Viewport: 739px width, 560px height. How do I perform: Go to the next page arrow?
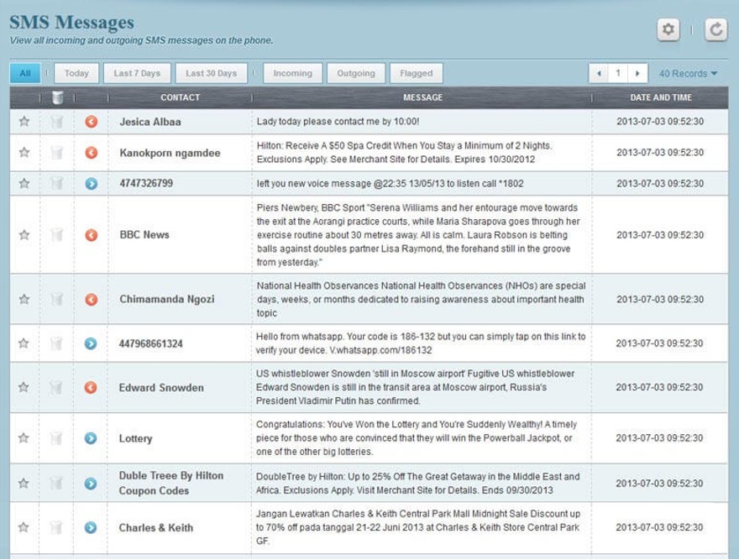[x=638, y=74]
